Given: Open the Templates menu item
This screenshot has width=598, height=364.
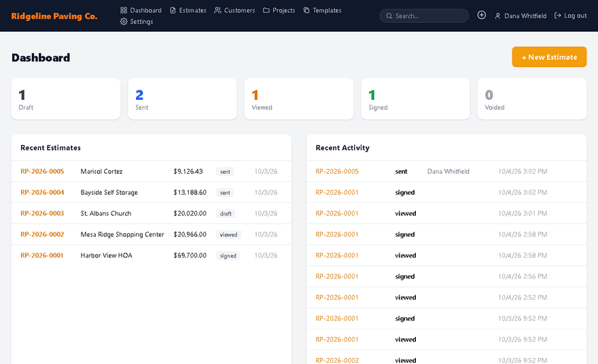Looking at the screenshot, I should [322, 10].
